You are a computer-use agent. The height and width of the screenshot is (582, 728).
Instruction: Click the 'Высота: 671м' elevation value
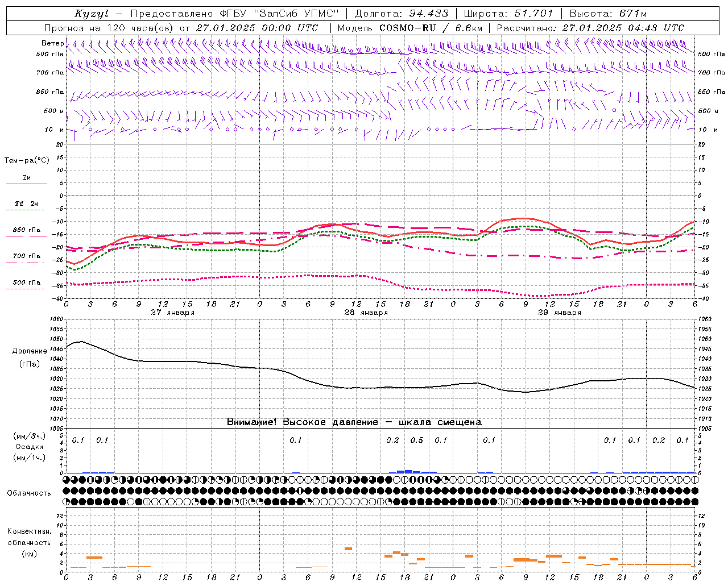608,14
